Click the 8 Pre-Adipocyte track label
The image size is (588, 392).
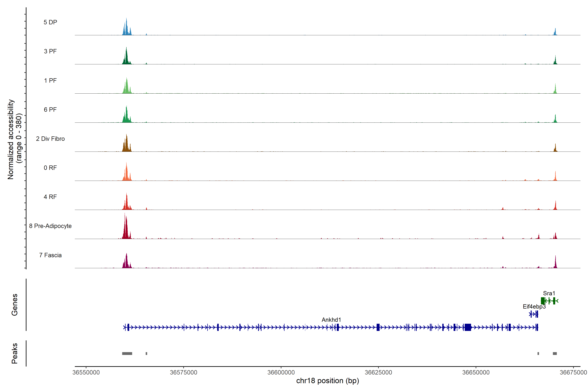click(x=50, y=226)
